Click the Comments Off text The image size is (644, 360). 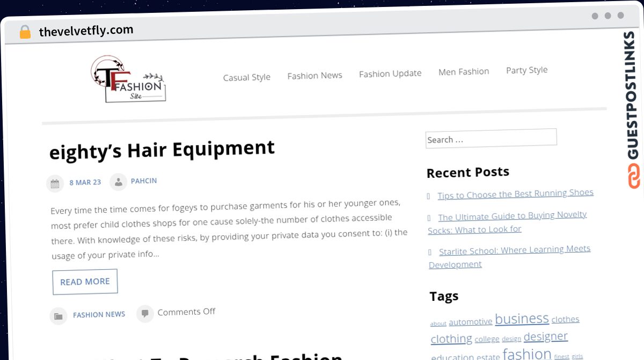click(186, 312)
